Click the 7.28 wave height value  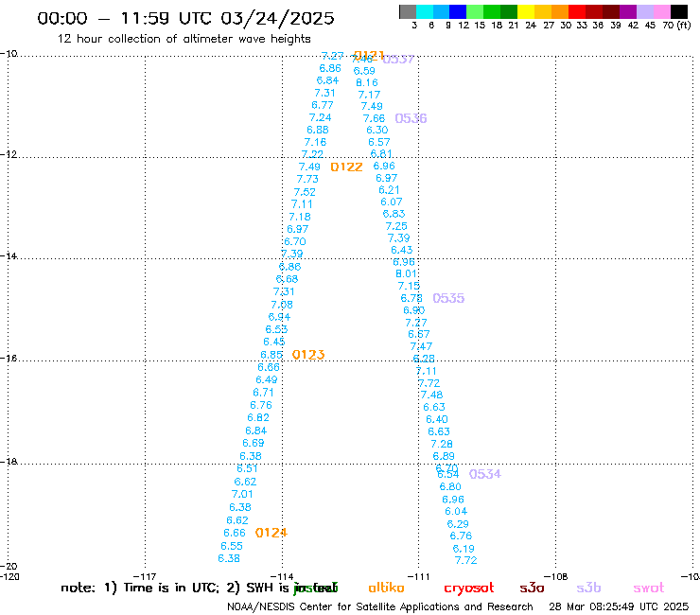(442, 444)
